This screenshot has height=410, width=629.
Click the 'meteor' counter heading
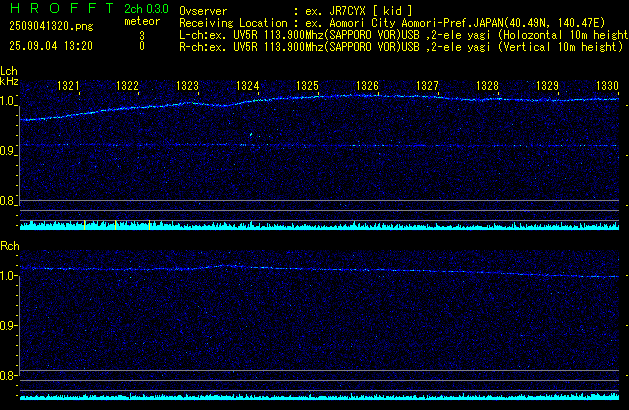click(142, 21)
